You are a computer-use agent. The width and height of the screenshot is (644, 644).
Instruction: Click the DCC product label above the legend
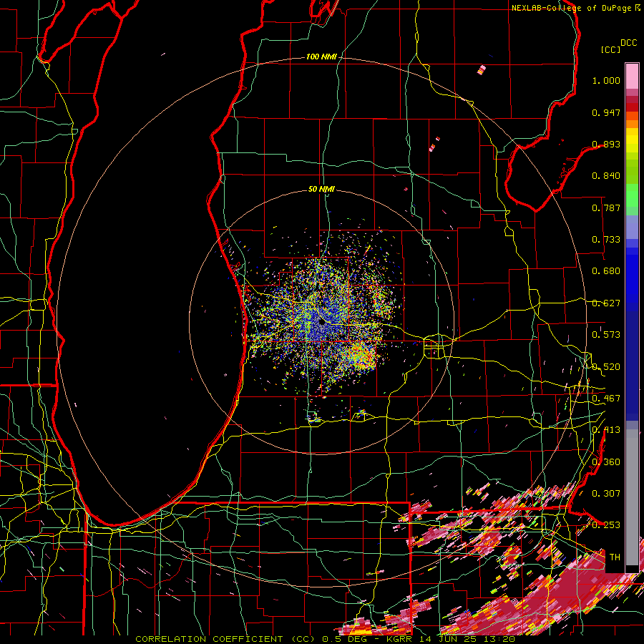tap(628, 43)
